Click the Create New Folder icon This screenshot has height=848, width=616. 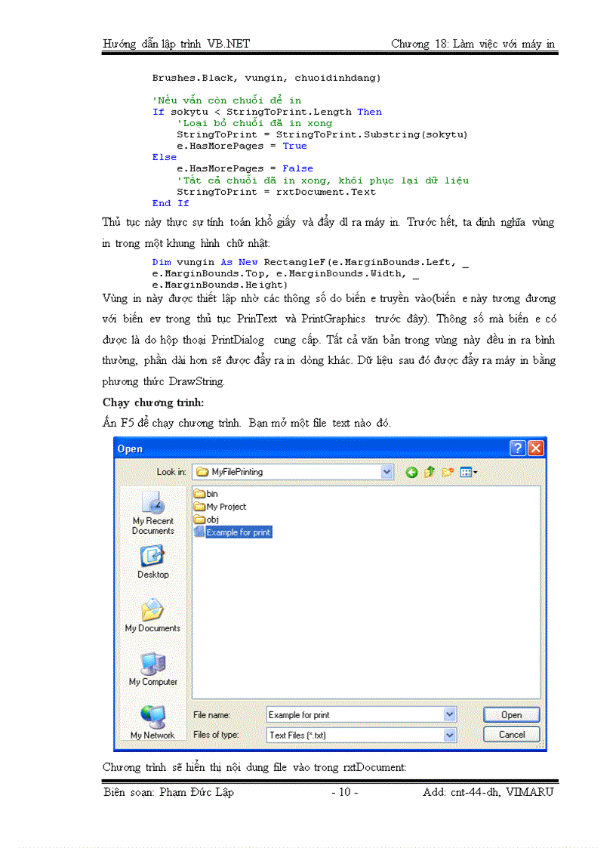click(x=446, y=472)
